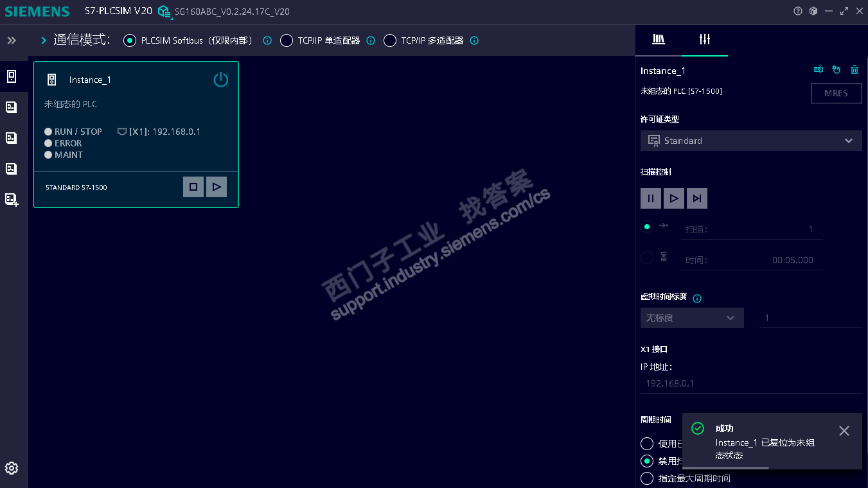Select TCP/IP 多适配器 communication mode
868x488 pixels.
pos(390,40)
